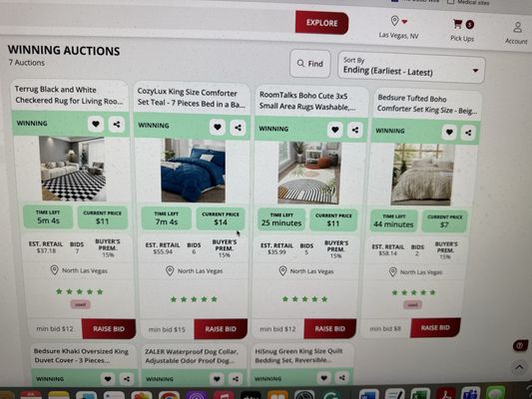Click the Las Vegas location pin
Screen dimensions: 532x399
point(394,21)
